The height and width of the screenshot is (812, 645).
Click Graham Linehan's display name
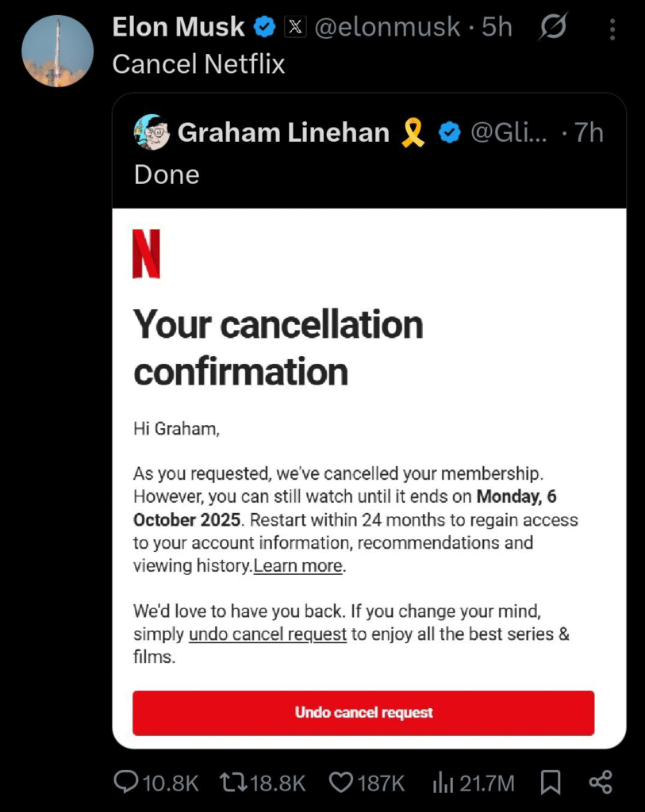(x=283, y=133)
